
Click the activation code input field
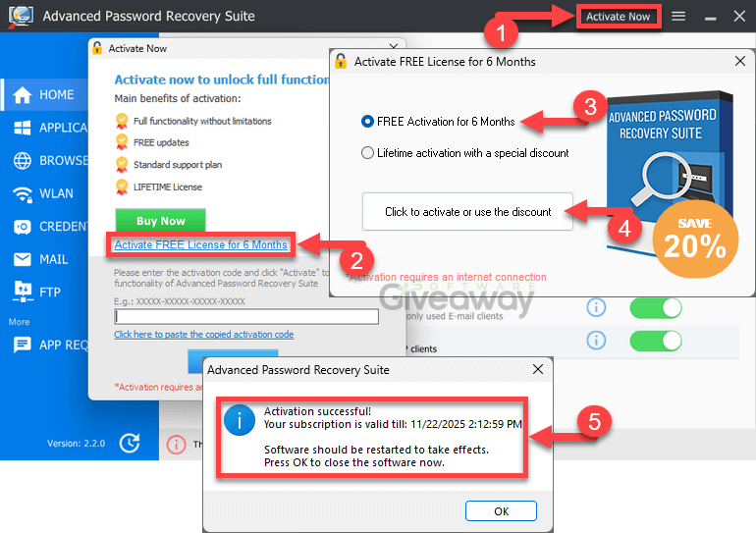coord(246,317)
